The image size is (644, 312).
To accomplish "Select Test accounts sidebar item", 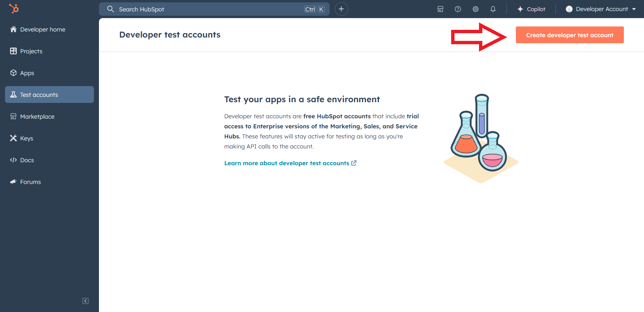I will [49, 95].
